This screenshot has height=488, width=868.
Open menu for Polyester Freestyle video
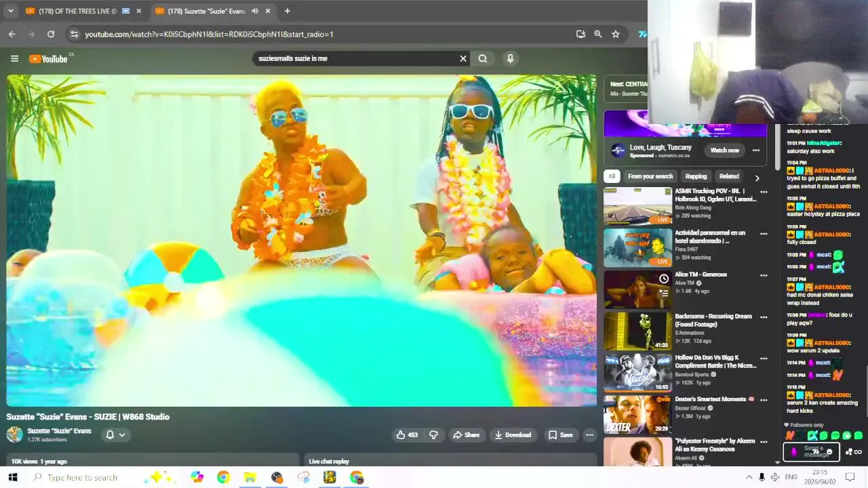tap(764, 442)
